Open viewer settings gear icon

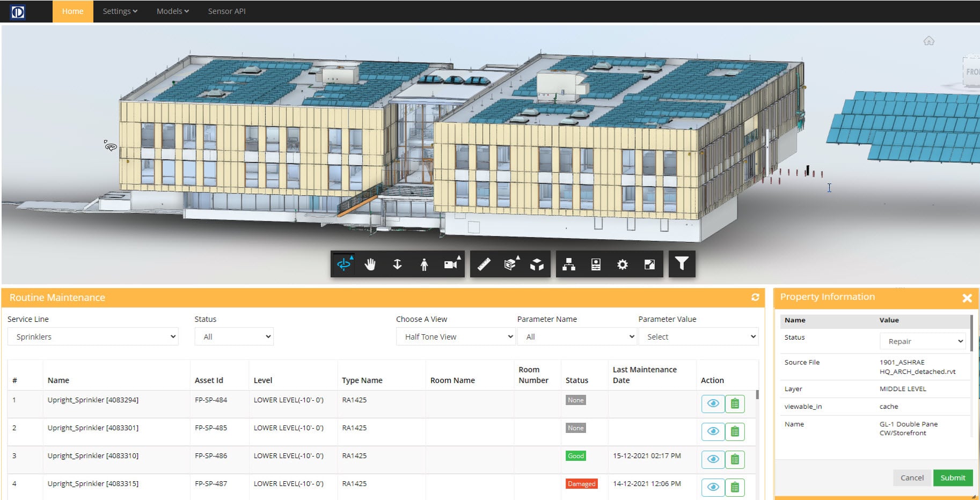click(623, 264)
